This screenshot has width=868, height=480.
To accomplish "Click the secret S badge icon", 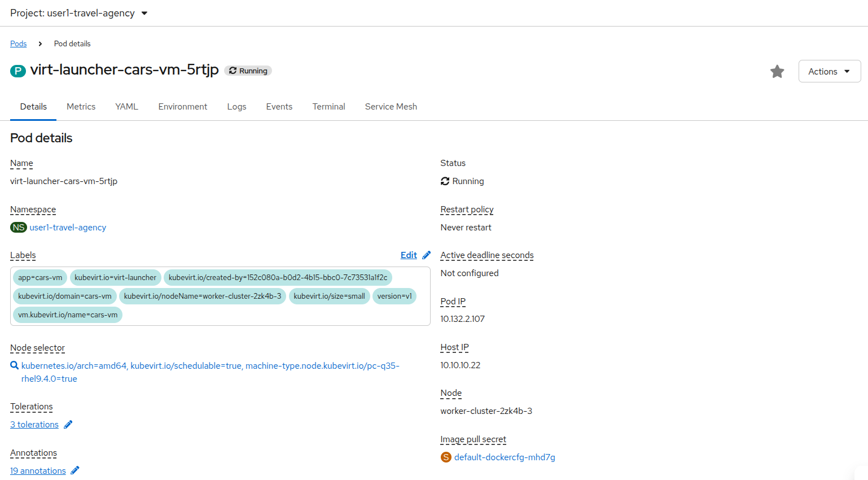I will coord(446,457).
